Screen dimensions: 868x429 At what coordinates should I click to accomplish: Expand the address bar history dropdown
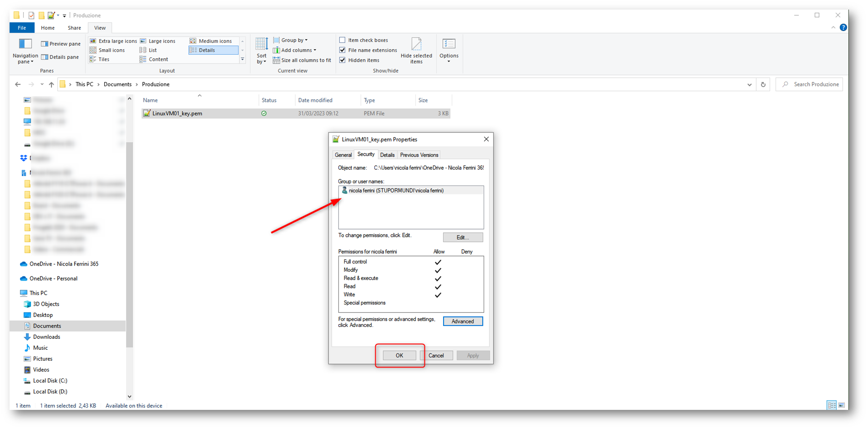tap(749, 84)
